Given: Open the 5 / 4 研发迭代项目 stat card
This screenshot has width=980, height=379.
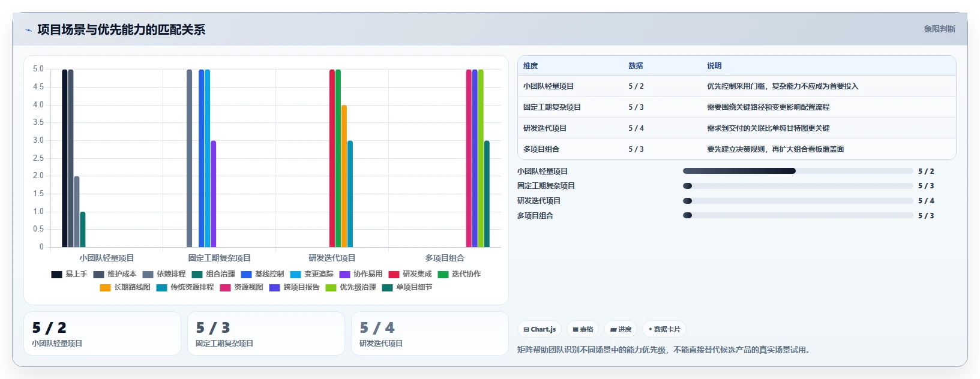Looking at the screenshot, I should coord(430,333).
